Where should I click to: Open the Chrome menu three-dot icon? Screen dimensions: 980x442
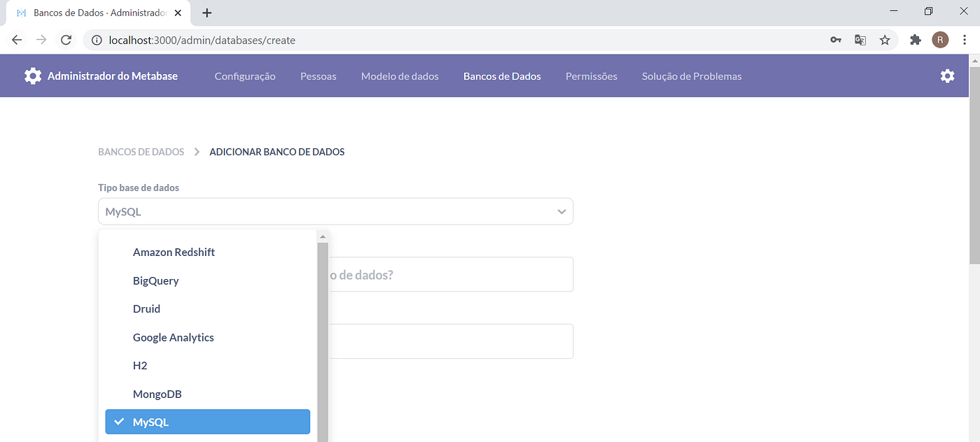point(965,40)
